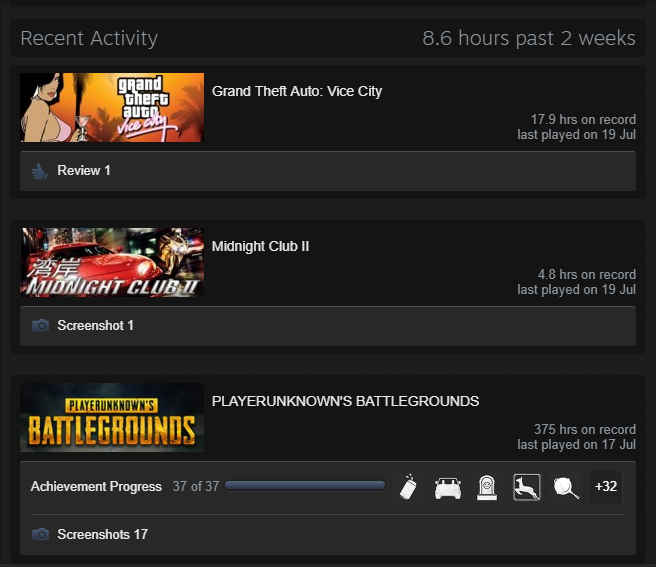Select the car achievement icon

pyautogui.click(x=447, y=487)
